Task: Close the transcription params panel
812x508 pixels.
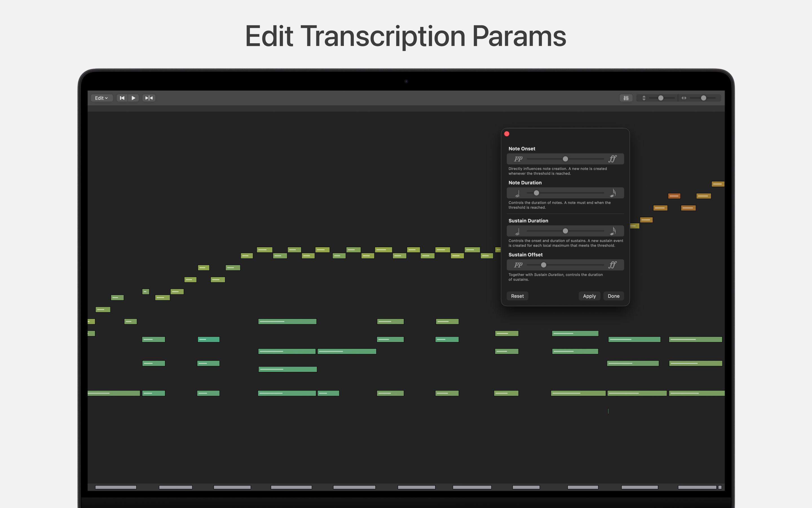Action: (507, 134)
